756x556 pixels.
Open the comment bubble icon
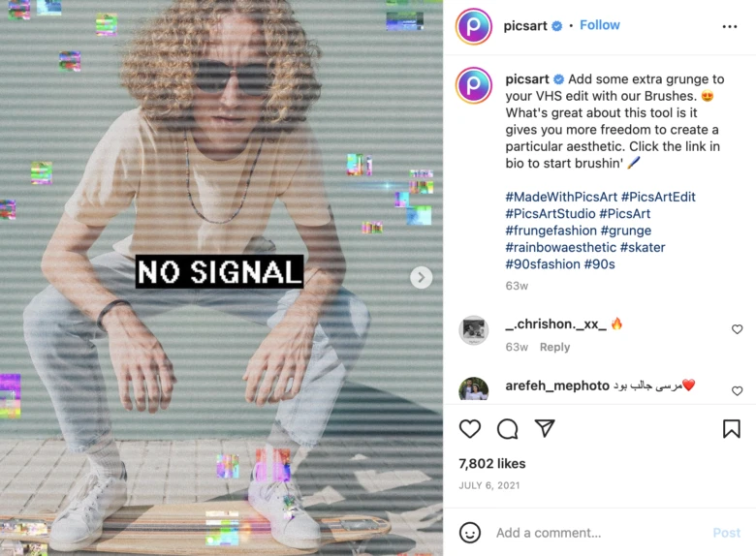(507, 428)
